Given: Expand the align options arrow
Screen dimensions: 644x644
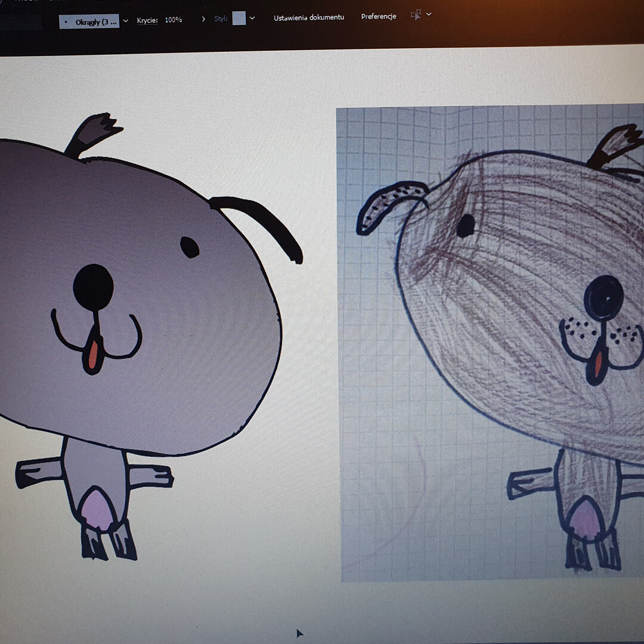Looking at the screenshot, I should point(429,14).
